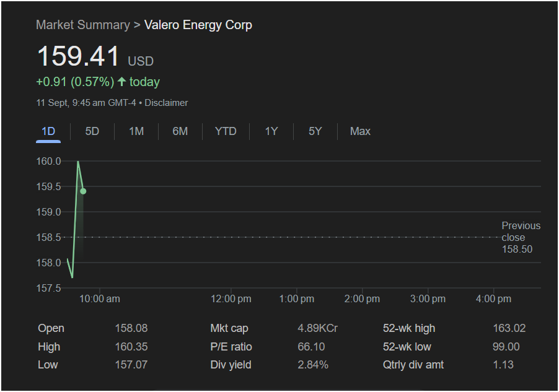Click the Market Summary breadcrumb link
559x392 pixels.
click(82, 25)
